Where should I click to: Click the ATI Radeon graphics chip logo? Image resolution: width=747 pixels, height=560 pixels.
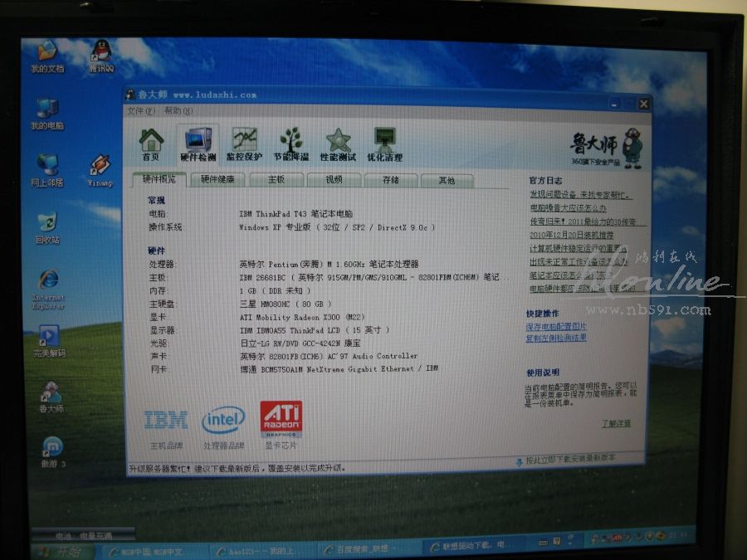click(281, 420)
